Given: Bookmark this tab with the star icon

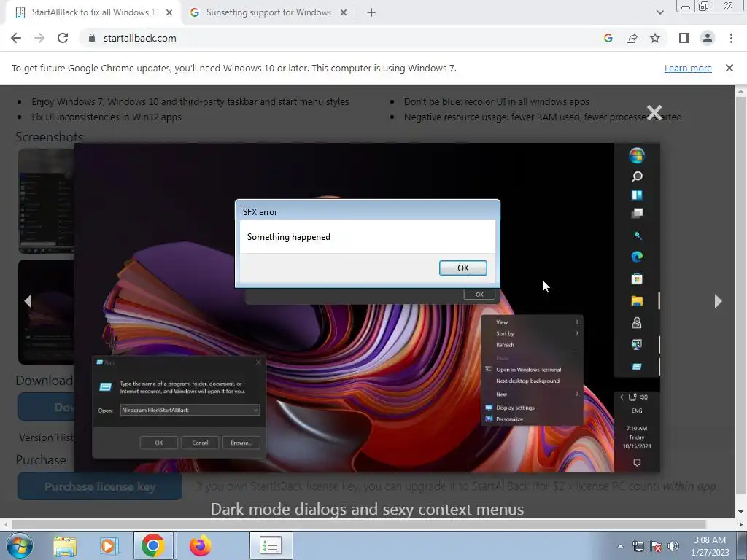Looking at the screenshot, I should [655, 38].
